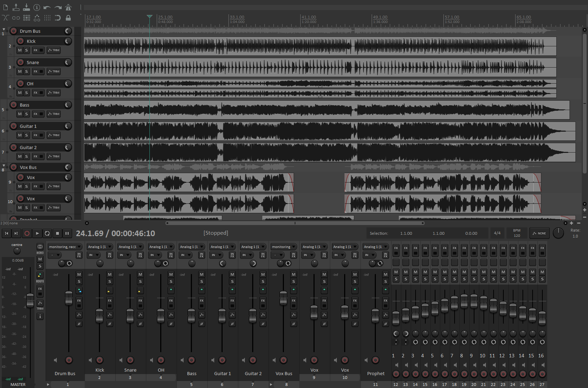The height and width of the screenshot is (388, 588).
Task: Click the BPM 120 tempo field
Action: [x=517, y=233]
